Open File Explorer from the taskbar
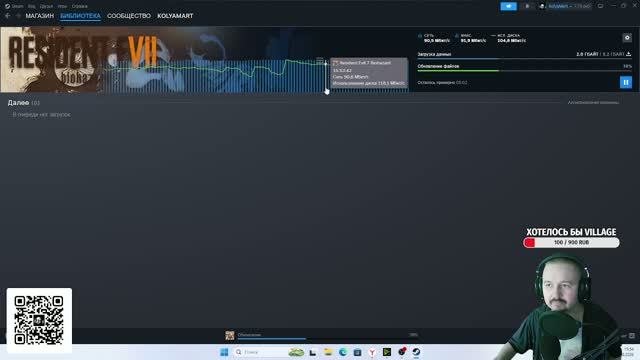The image size is (640, 360). (328, 352)
